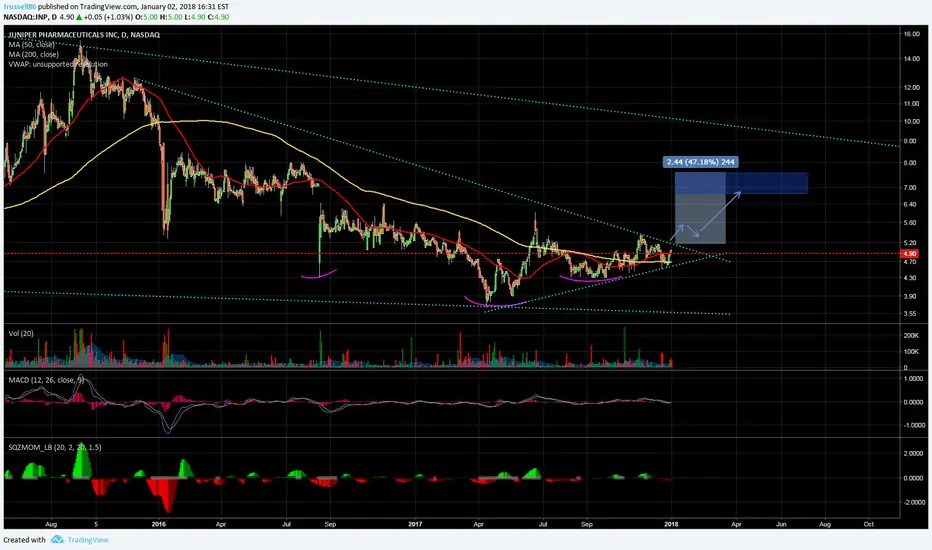This screenshot has width=932, height=550.
Task: Click the Jun label on the time axis
Action: [781, 524]
